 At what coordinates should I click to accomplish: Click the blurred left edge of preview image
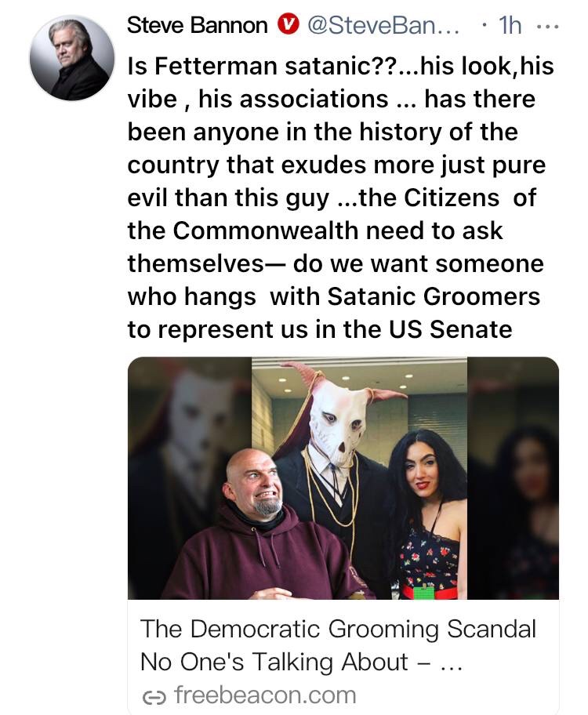tap(189, 478)
